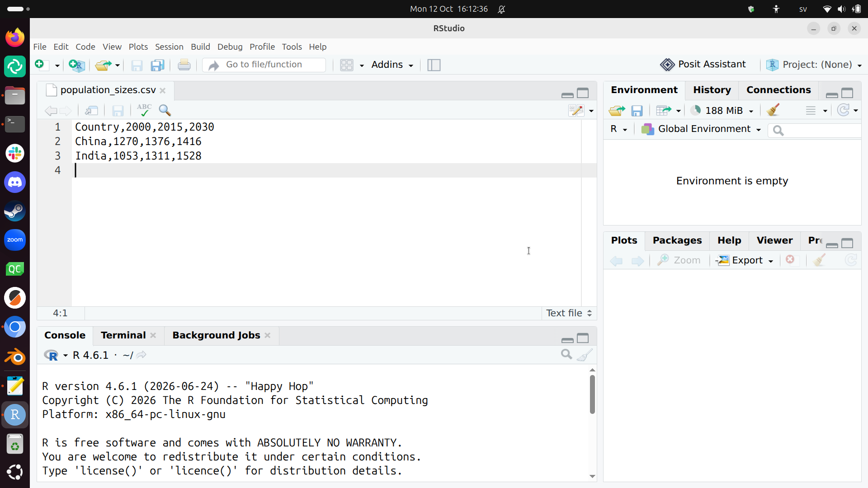Clear console with broom icon

pyautogui.click(x=585, y=355)
